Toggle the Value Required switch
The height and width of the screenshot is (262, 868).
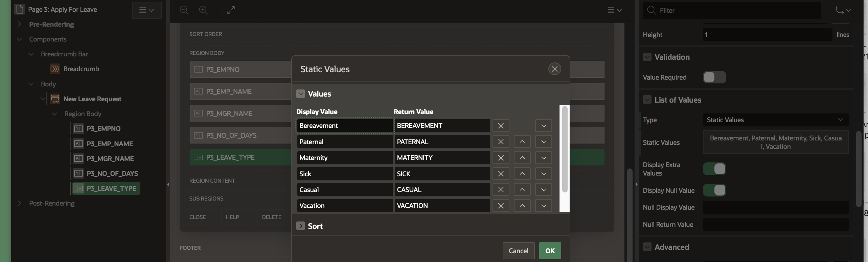pyautogui.click(x=714, y=77)
